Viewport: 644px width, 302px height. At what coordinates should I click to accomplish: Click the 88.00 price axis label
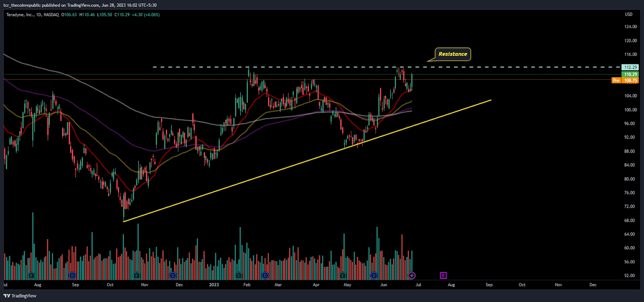(630, 151)
